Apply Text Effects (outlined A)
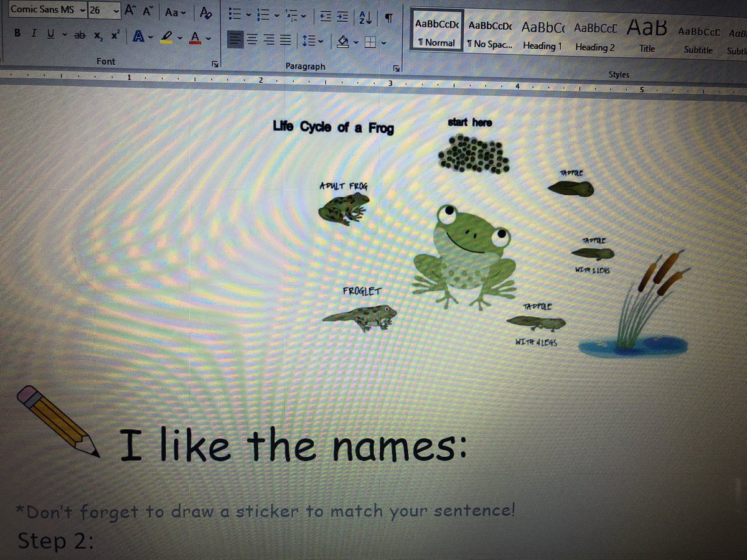747x560 pixels. pyautogui.click(x=138, y=37)
